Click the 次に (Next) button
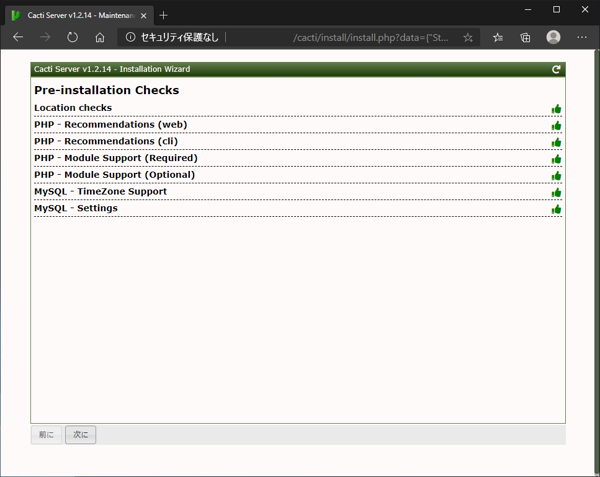 coord(80,435)
